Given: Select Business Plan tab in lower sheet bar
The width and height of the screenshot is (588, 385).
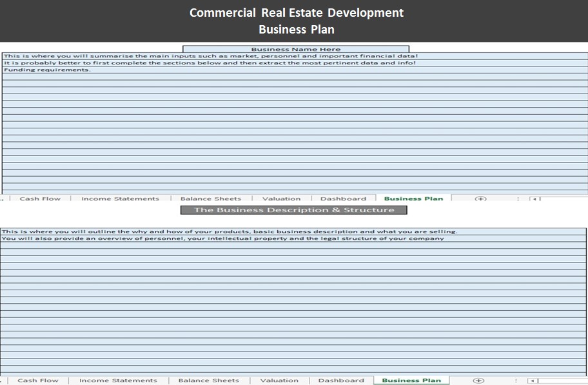Looking at the screenshot, I should tap(411, 380).
